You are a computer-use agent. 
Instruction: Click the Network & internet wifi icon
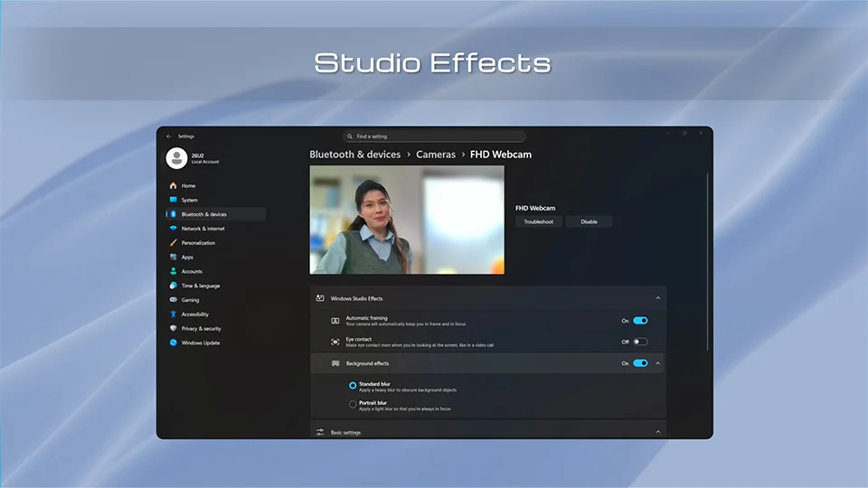coord(174,229)
